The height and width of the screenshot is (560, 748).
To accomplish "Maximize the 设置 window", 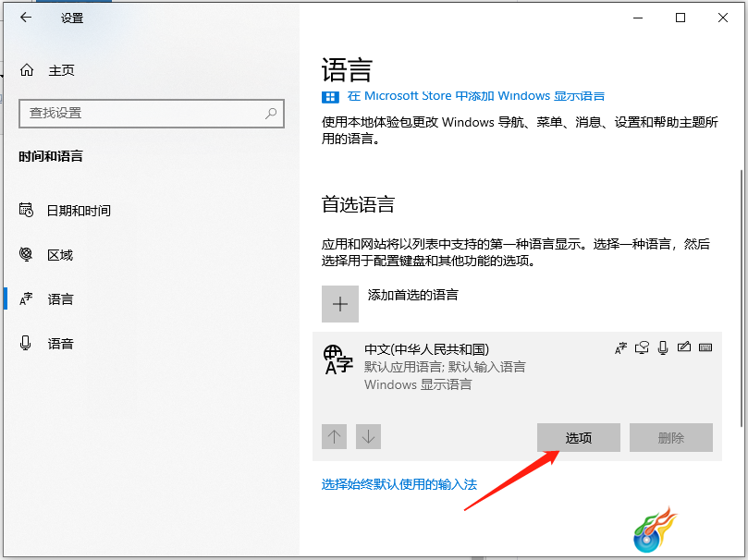I will point(681,18).
